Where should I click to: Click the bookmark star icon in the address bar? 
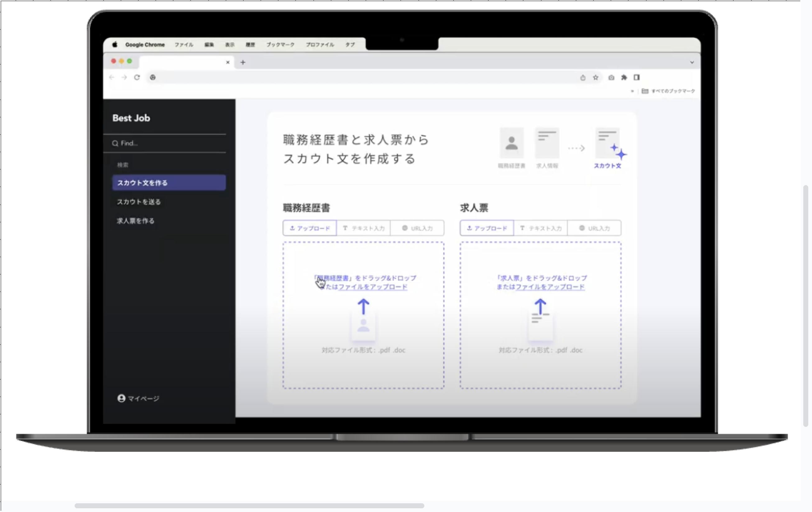(596, 78)
